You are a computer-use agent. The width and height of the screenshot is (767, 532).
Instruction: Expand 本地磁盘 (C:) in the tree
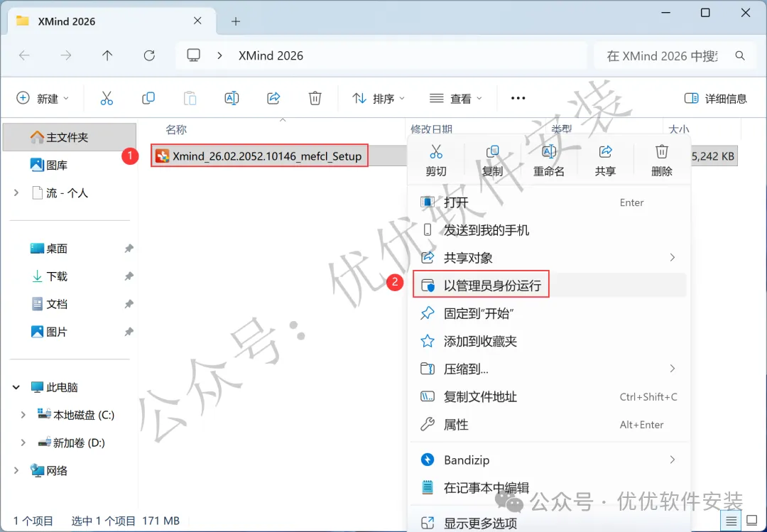coord(23,415)
